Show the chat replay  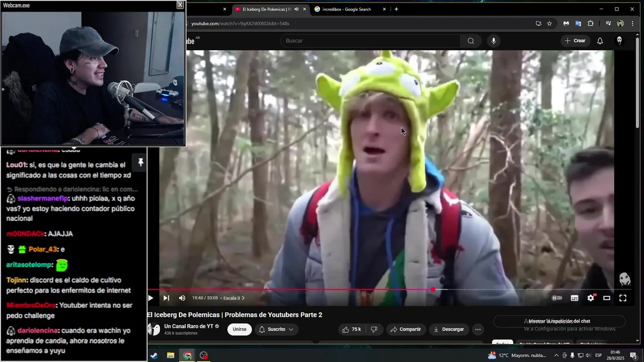pos(559,321)
